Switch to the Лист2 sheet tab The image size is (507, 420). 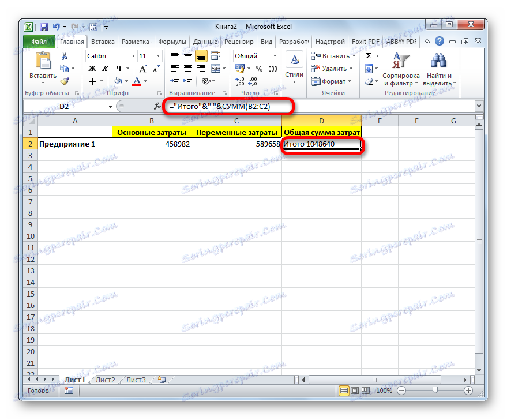click(x=104, y=380)
